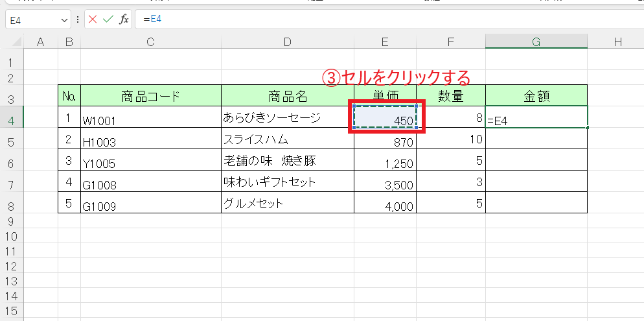
Task: Click the 金額 header cell
Action: (x=536, y=95)
